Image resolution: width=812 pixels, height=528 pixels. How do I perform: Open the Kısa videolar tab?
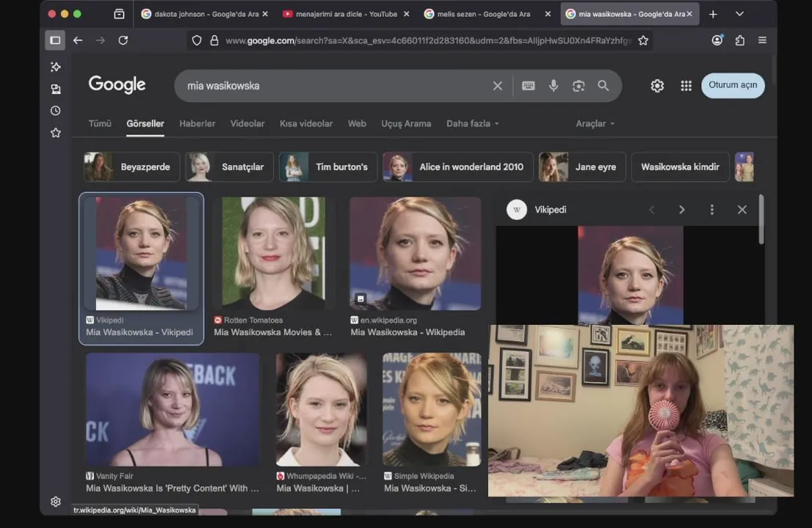tap(306, 124)
